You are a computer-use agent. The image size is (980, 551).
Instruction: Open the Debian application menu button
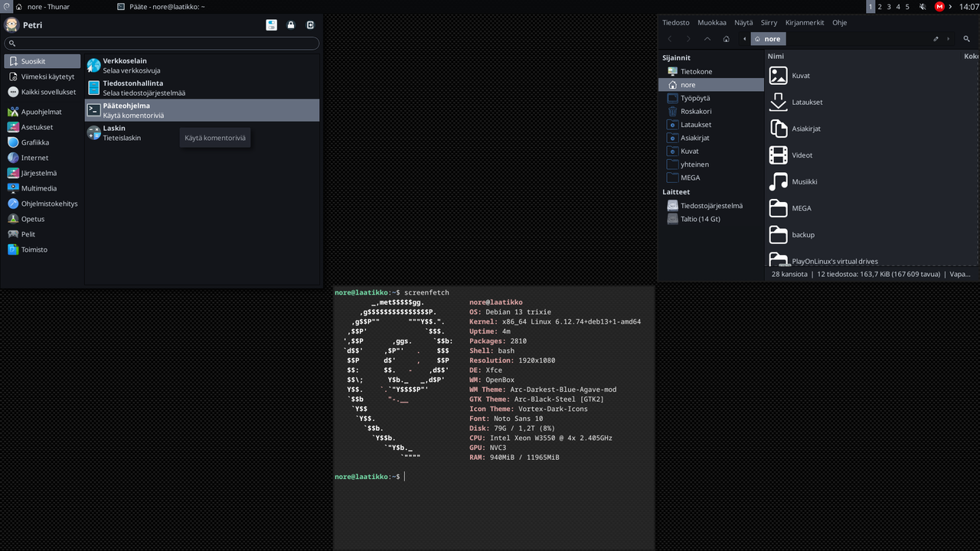point(6,6)
